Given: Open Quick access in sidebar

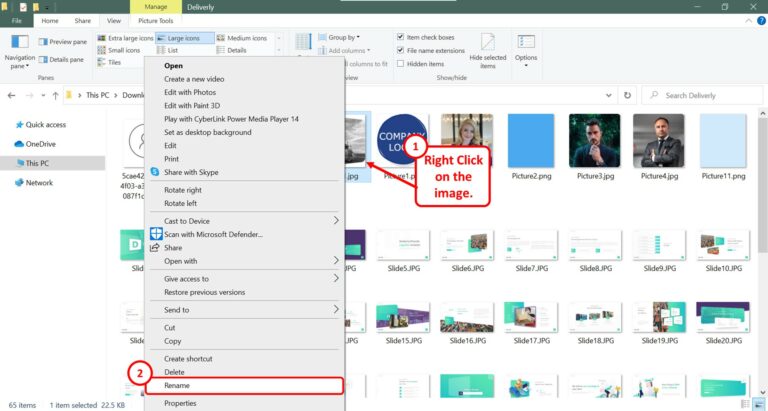Looking at the screenshot, I should pos(40,124).
